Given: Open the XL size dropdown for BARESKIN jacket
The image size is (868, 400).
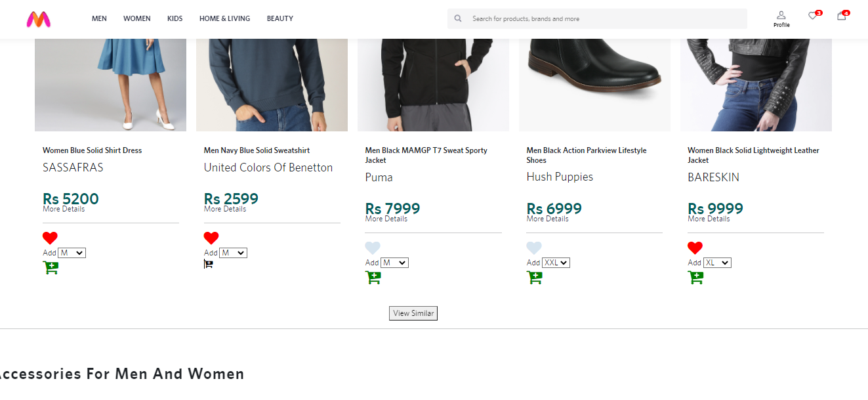Looking at the screenshot, I should pos(718,262).
